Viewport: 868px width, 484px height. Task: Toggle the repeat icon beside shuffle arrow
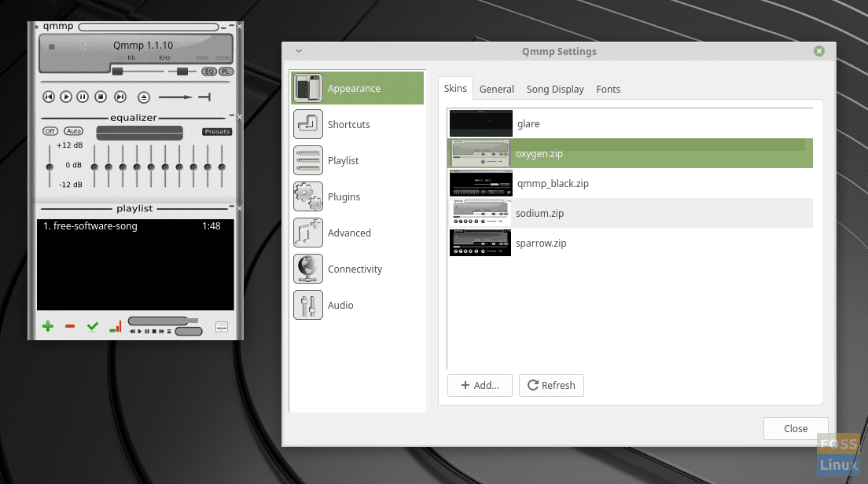[204, 97]
